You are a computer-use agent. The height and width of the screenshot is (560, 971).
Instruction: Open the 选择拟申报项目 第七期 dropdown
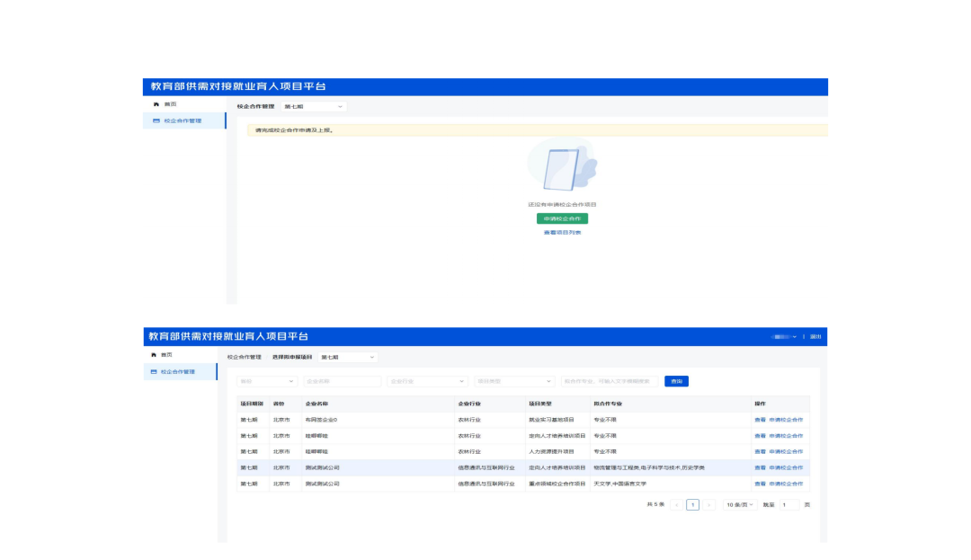click(x=347, y=357)
